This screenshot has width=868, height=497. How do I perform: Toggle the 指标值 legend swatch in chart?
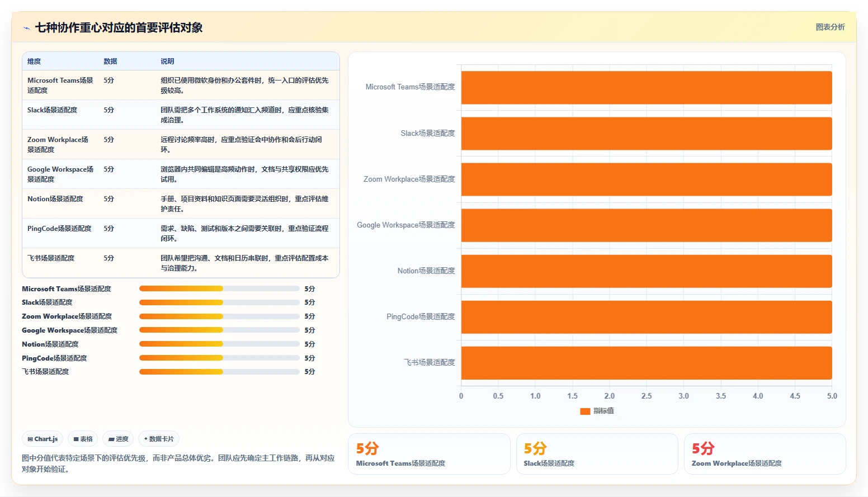(585, 411)
